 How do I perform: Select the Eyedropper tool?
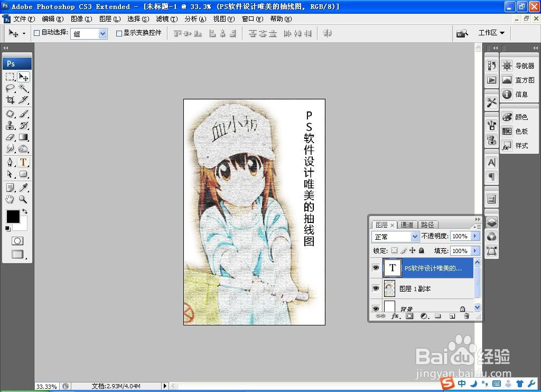pyautogui.click(x=23, y=188)
